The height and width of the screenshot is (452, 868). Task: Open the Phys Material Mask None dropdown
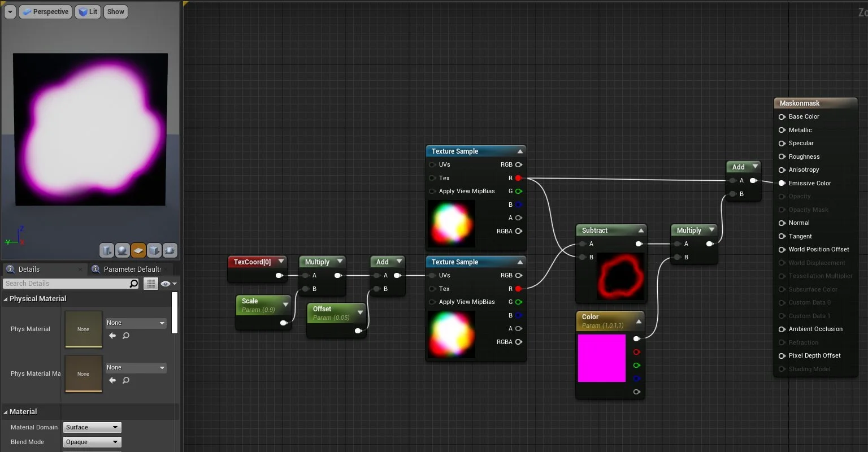point(136,368)
